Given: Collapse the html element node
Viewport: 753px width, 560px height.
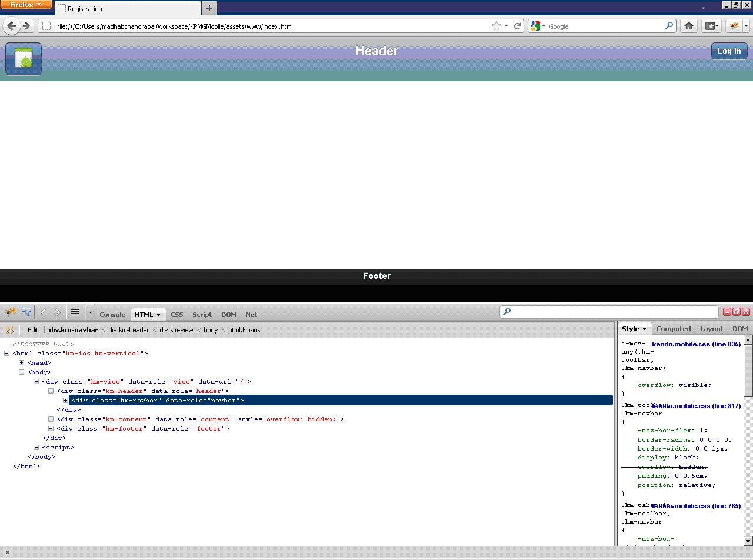Looking at the screenshot, I should 7,354.
